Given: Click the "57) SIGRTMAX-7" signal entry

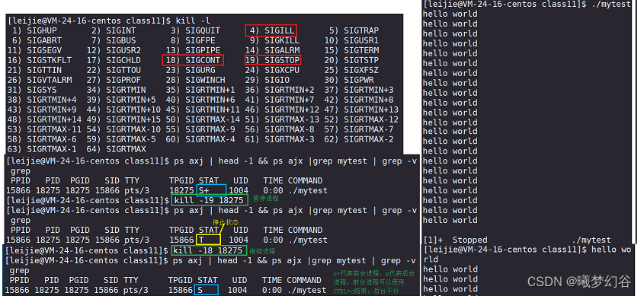Looking at the screenshot, I should pos(359,129).
